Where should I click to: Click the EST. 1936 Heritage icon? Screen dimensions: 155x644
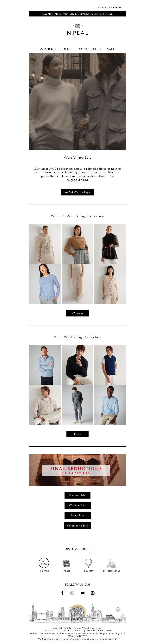click(x=44, y=563)
